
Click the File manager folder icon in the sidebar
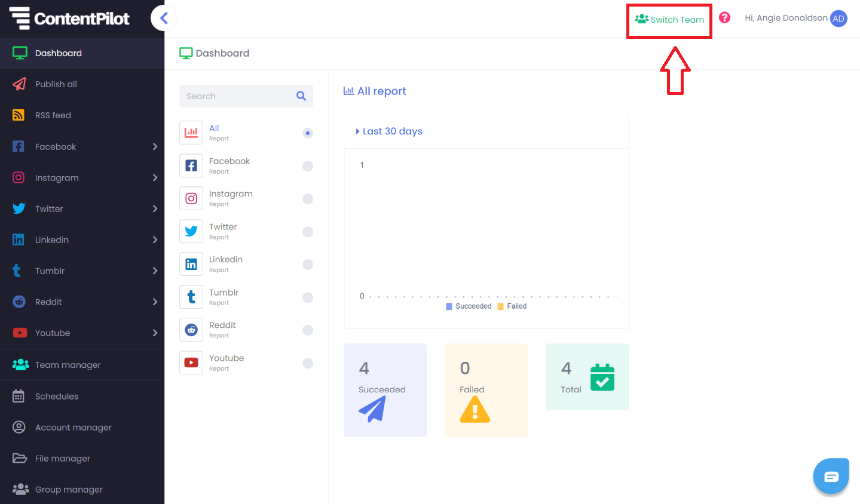20,458
